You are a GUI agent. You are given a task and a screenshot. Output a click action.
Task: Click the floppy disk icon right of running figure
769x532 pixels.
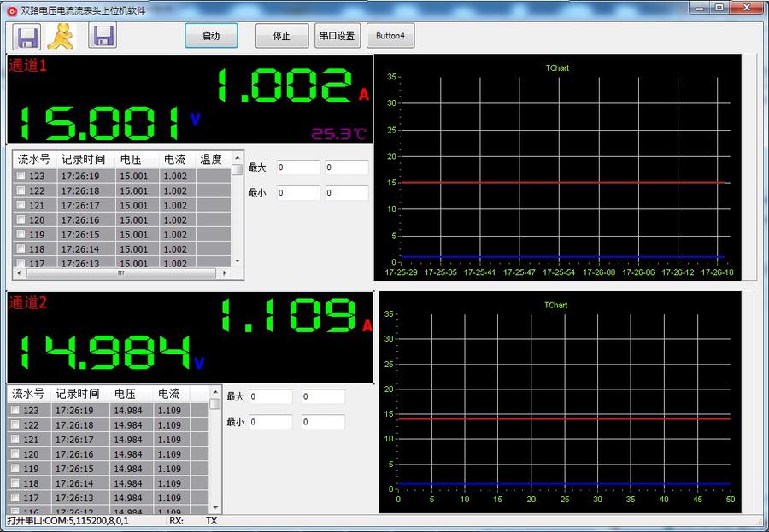103,37
